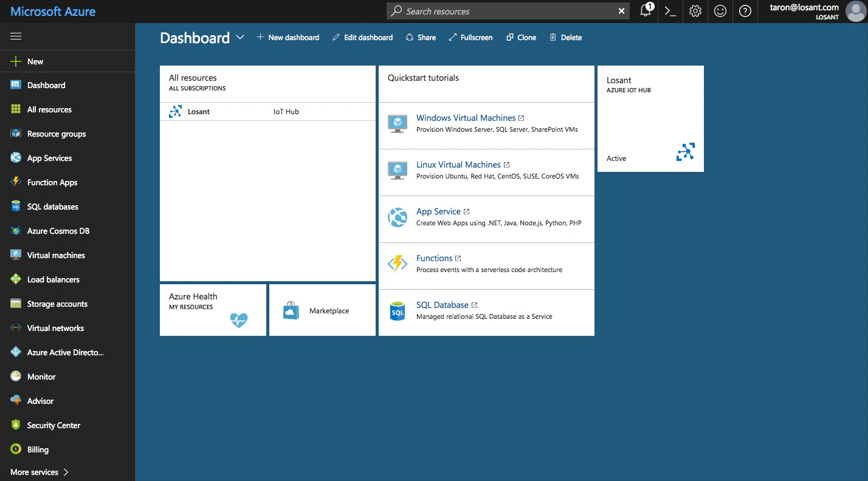The height and width of the screenshot is (481, 868).
Task: Open the portal settings gear
Action: (695, 11)
